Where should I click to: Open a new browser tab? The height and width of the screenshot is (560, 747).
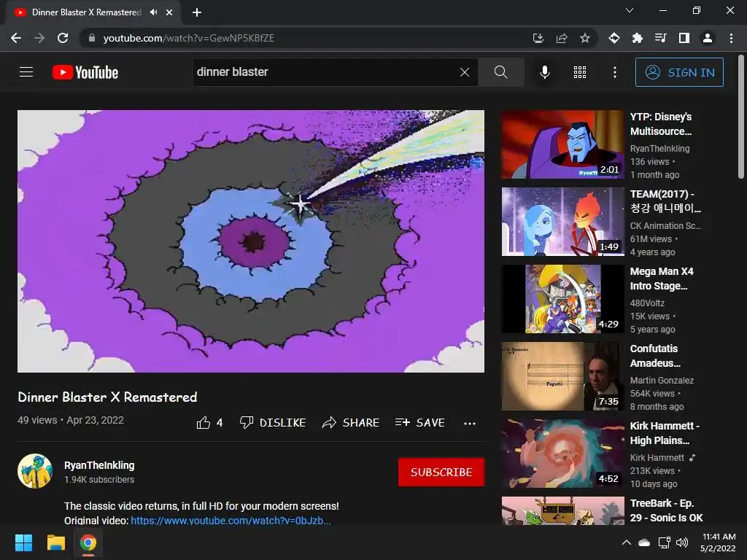pyautogui.click(x=197, y=12)
